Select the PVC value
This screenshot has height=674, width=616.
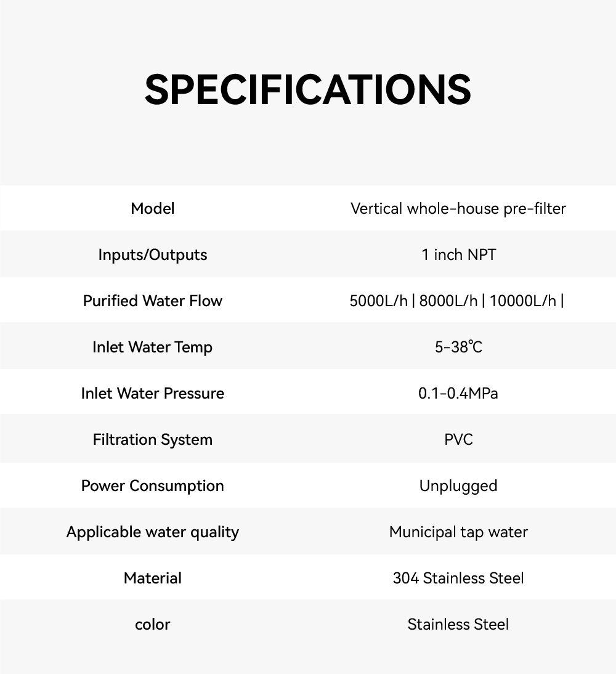point(458,439)
